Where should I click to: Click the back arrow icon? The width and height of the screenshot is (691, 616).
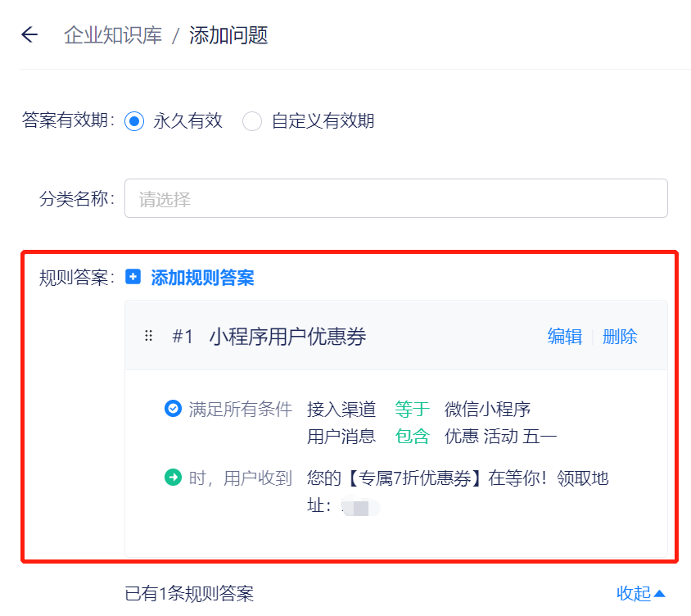coord(29,34)
